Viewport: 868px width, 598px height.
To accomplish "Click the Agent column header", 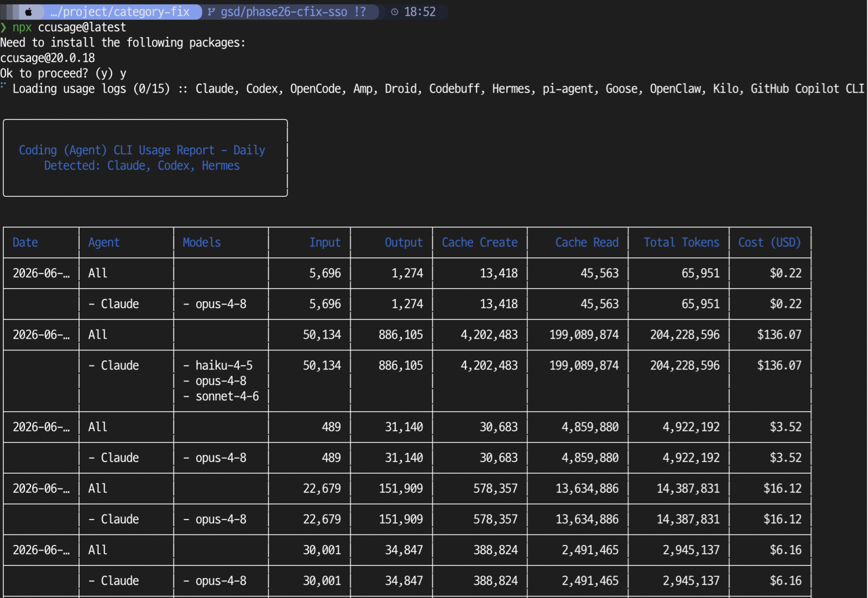I will (x=104, y=243).
